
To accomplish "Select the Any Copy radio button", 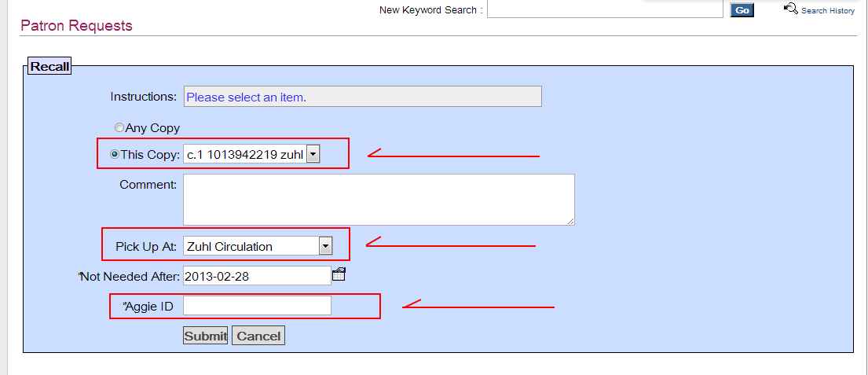I will (119, 128).
